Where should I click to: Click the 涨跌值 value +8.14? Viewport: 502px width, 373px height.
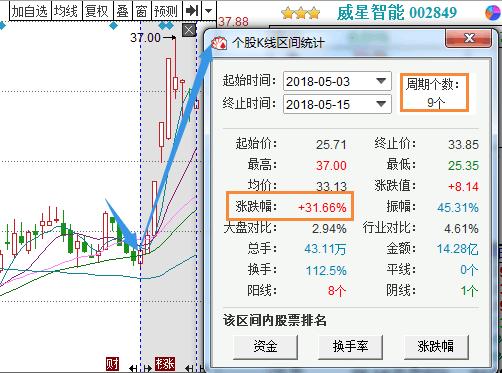pyautogui.click(x=463, y=186)
